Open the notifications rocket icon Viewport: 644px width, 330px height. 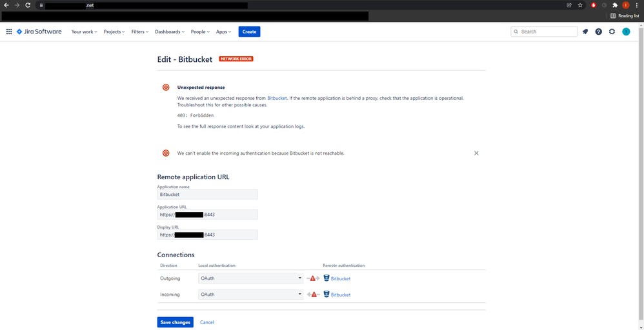coord(585,32)
